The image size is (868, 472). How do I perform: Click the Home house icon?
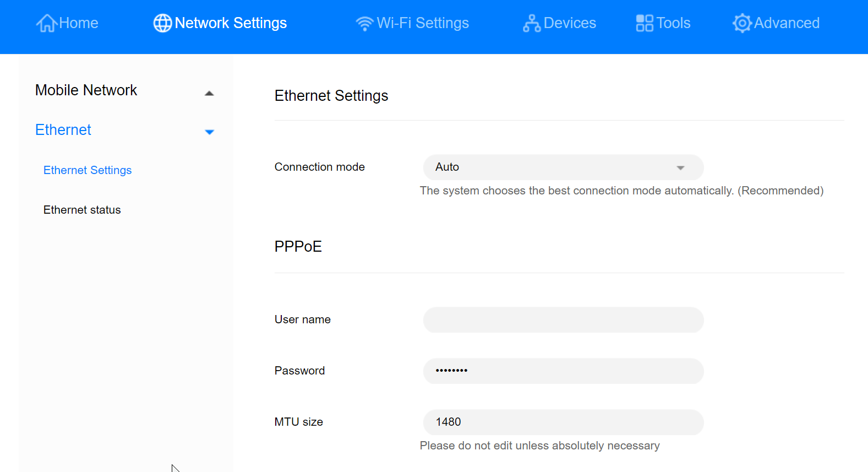tap(46, 23)
